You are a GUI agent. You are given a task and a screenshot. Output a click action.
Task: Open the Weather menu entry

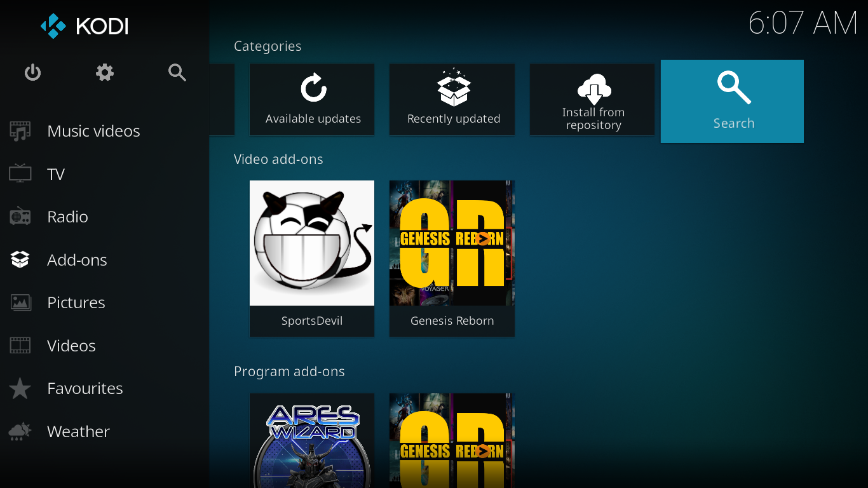[x=78, y=431]
